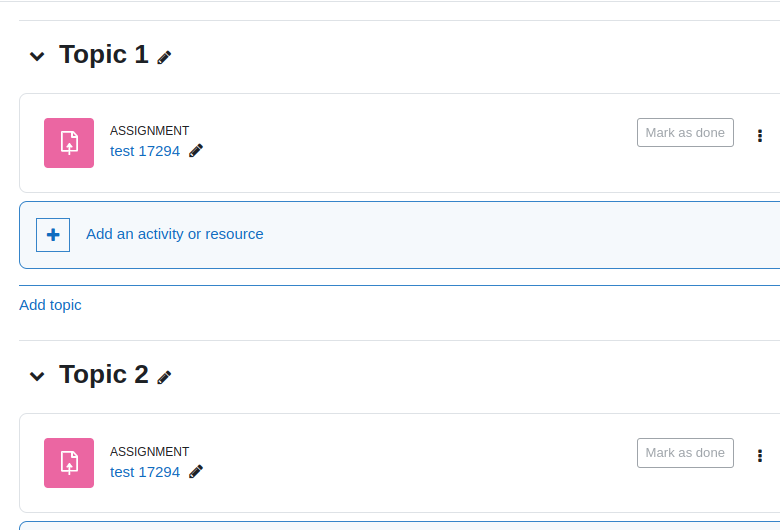
Task: Collapse the Topic 2 section chevron
Action: 37,376
